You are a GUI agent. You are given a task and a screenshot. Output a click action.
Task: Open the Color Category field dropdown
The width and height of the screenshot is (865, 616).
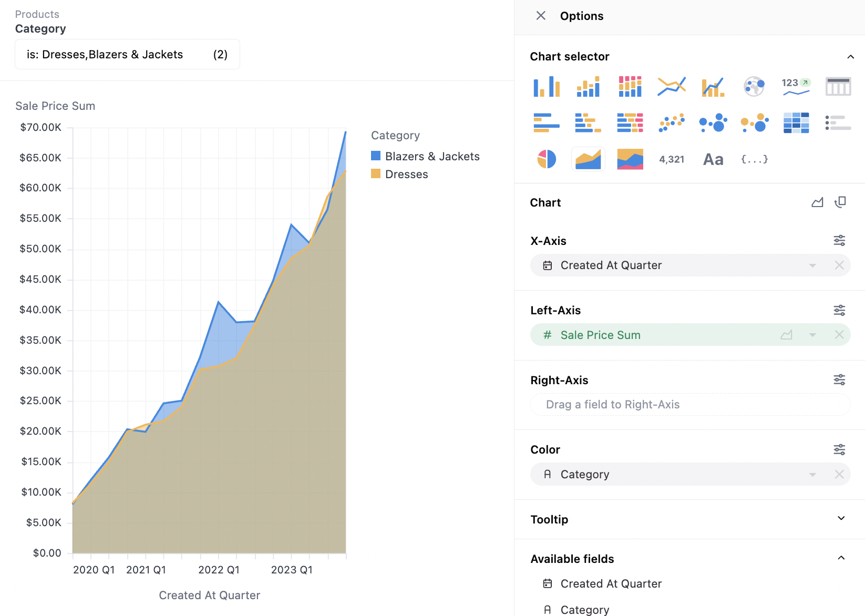point(812,475)
